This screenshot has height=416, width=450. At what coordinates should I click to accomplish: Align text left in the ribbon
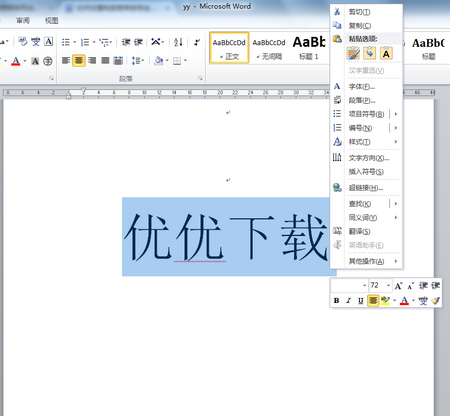(66, 61)
